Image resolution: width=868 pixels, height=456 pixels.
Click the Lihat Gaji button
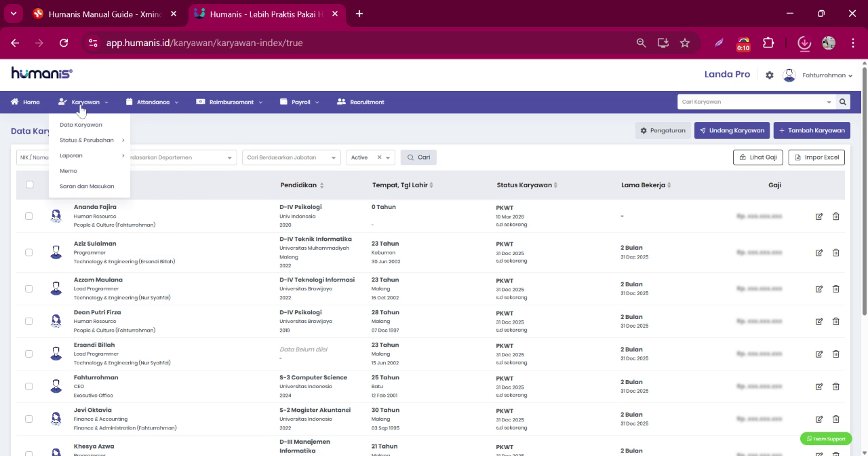(x=758, y=157)
